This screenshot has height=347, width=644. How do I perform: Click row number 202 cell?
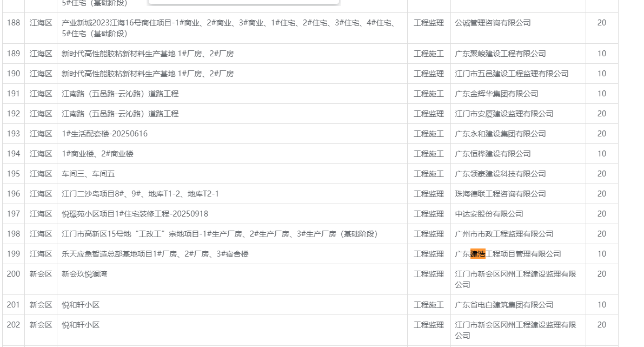[x=14, y=325]
